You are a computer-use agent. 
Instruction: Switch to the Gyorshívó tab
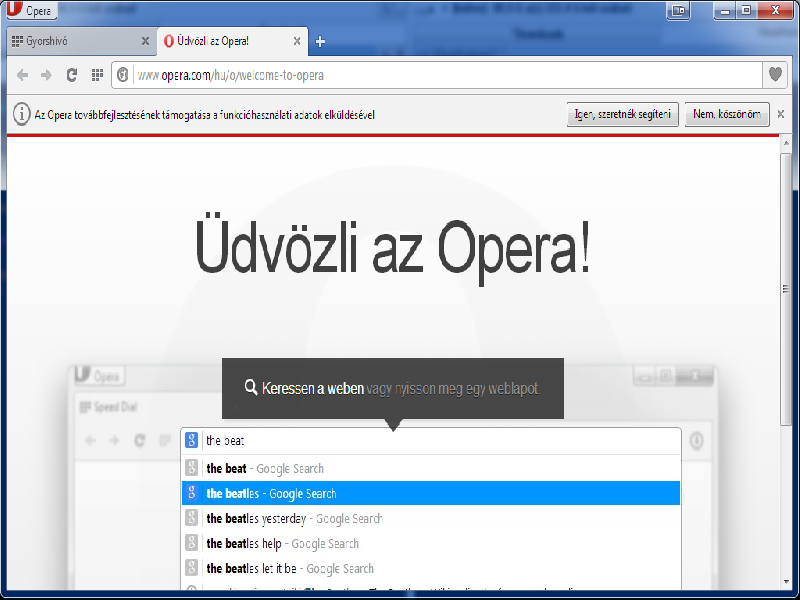81,41
